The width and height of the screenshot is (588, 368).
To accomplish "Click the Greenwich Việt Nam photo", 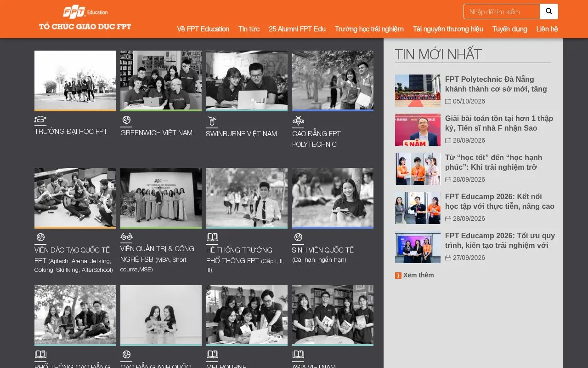I will (161, 81).
